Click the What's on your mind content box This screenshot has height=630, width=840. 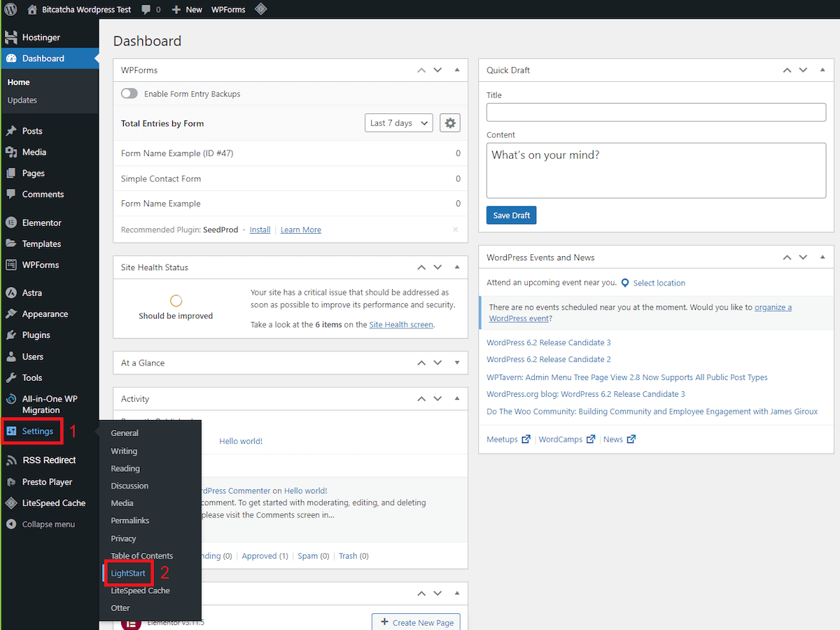pos(656,171)
